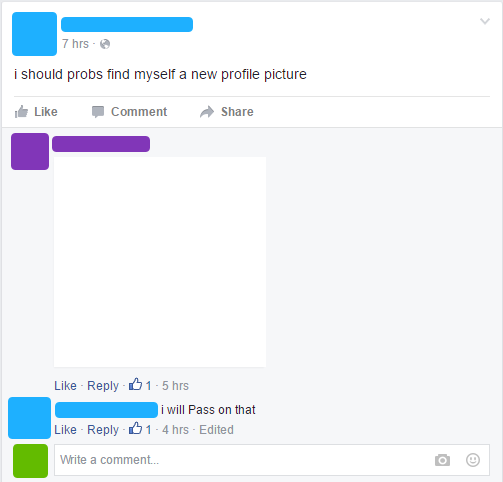The height and width of the screenshot is (482, 503).
Task: Click Like under the 5 hrs comment
Action: point(65,386)
